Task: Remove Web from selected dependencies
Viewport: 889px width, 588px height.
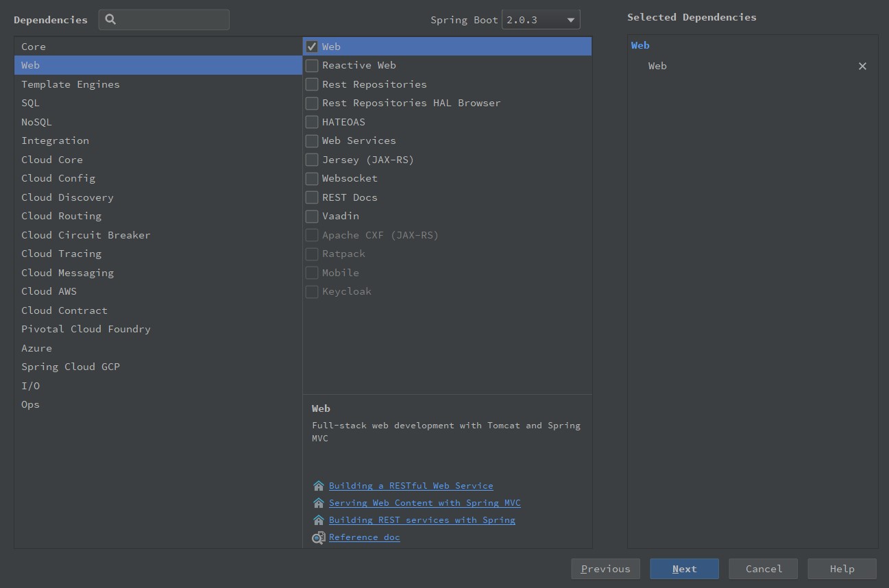Action: (x=862, y=66)
